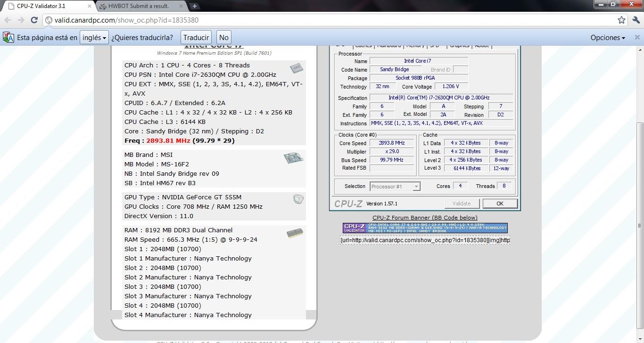
Task: Click the GPU Clocks Core 708 MHz line
Action: [193, 206]
